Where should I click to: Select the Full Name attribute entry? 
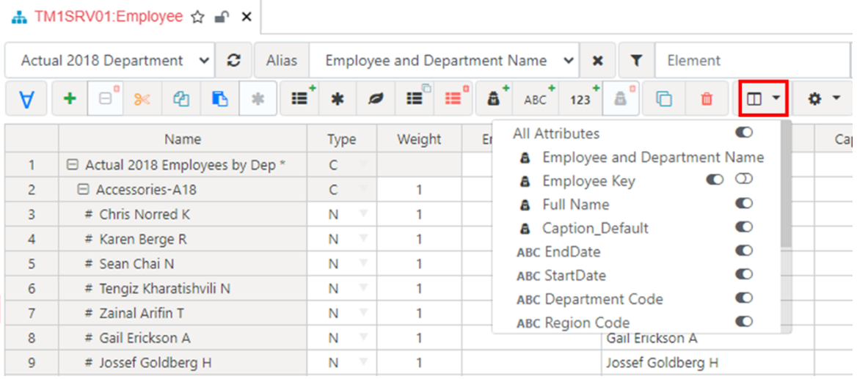[x=576, y=205]
